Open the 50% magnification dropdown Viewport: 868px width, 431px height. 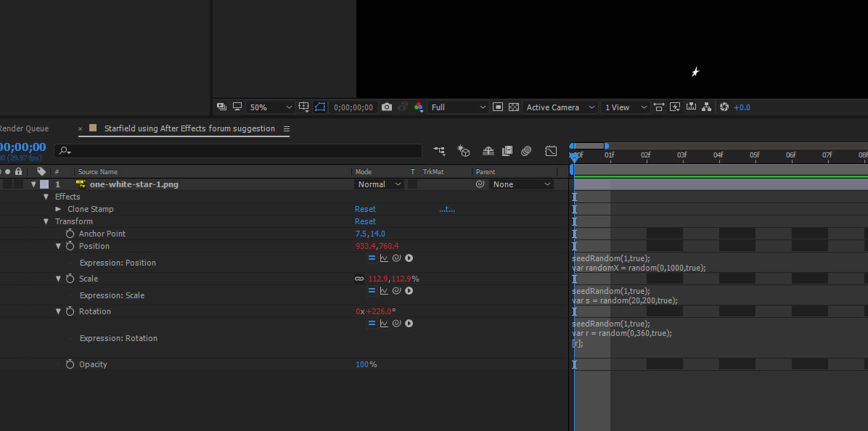click(x=270, y=107)
